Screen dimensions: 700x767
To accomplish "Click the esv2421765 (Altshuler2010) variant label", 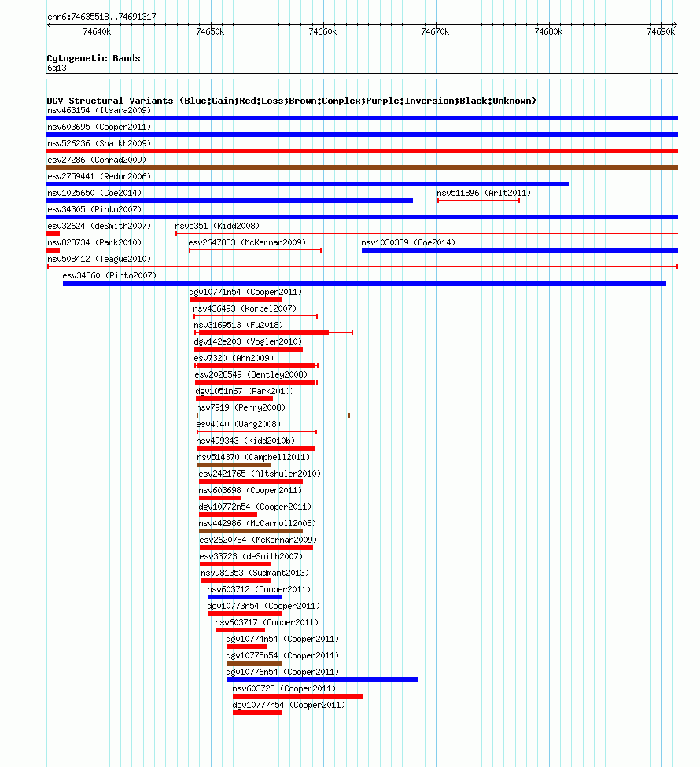I will click(260, 474).
